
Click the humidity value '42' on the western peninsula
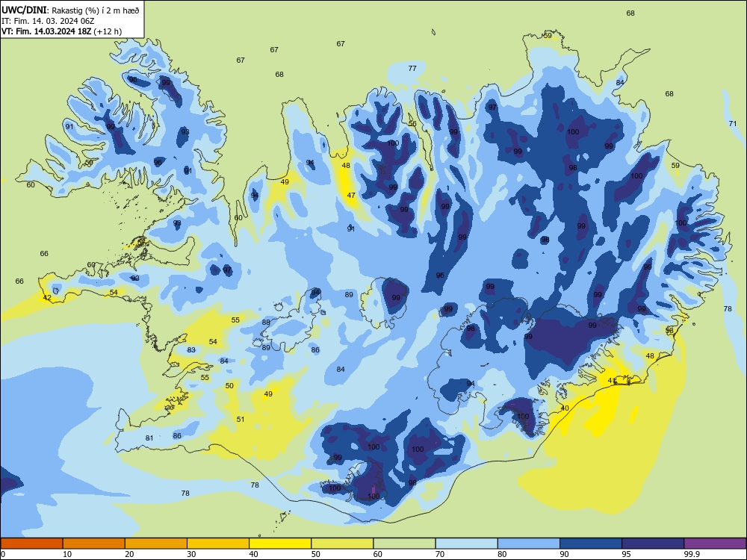47,298
